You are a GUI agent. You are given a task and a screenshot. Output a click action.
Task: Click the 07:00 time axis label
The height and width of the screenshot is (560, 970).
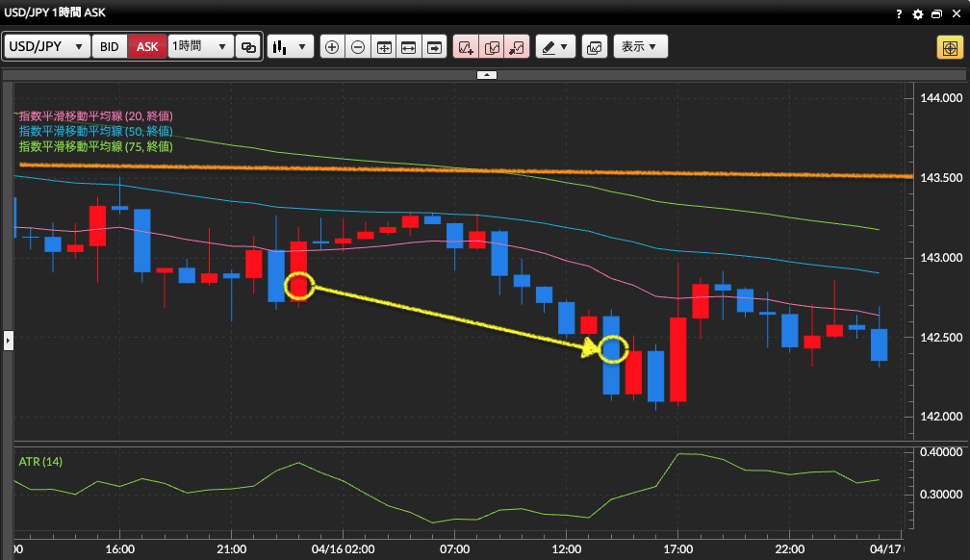[x=454, y=548]
